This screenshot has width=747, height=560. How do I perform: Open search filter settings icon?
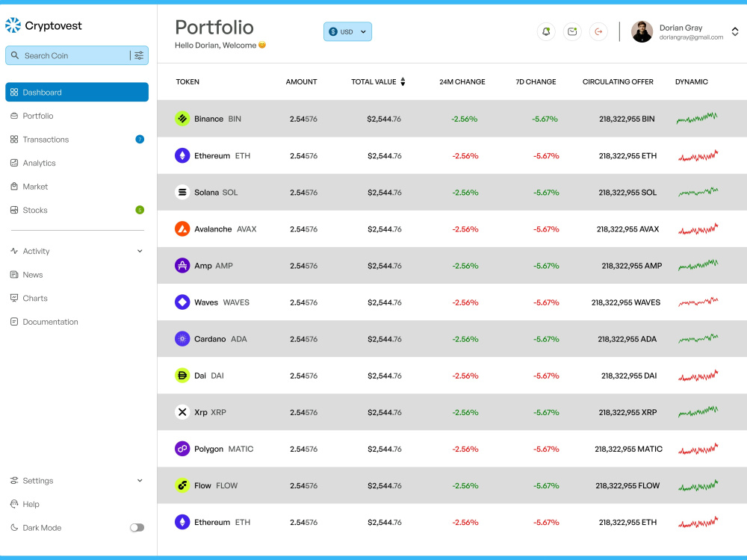[139, 56]
